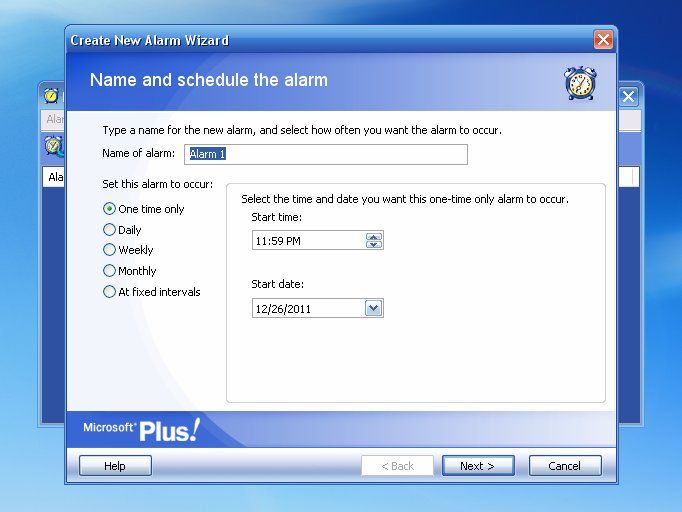
Task: Click the alarm clock icon in wizard header
Action: pyautogui.click(x=580, y=83)
